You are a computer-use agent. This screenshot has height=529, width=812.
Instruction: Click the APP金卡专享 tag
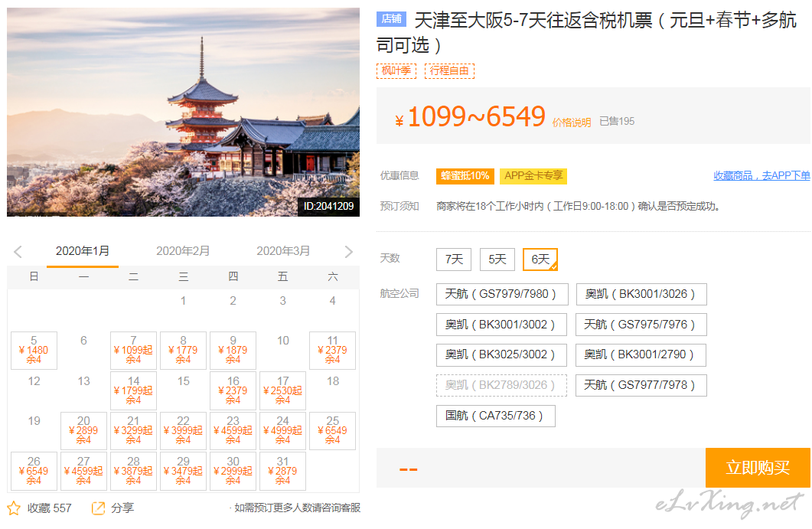pyautogui.click(x=533, y=176)
